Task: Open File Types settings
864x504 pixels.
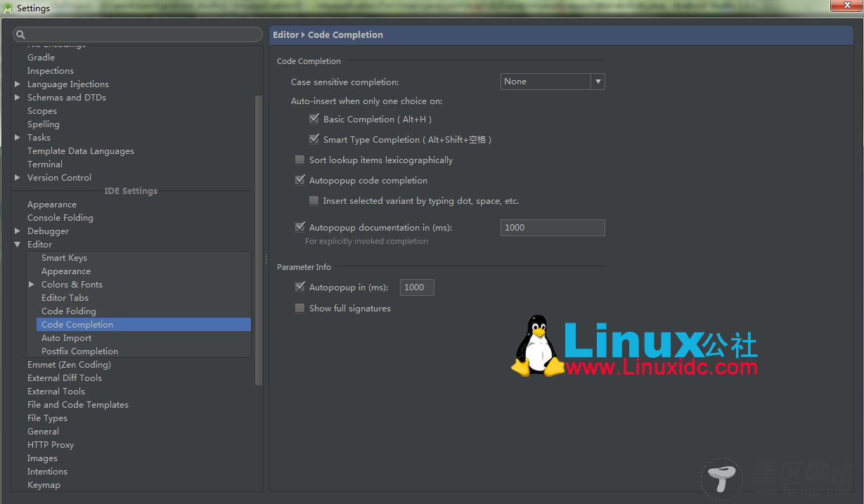Action: (x=47, y=418)
